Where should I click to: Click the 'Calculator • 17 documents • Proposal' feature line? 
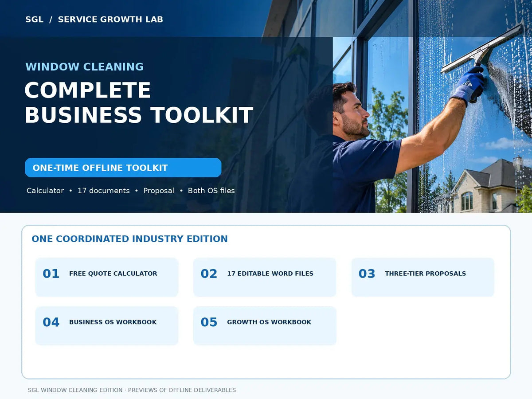pyautogui.click(x=131, y=191)
